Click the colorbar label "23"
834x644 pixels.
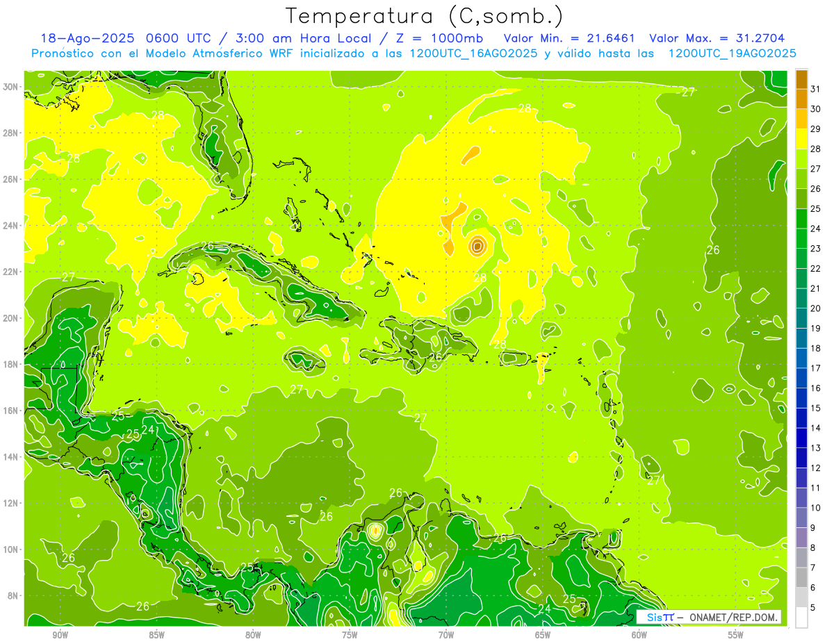tap(816, 248)
